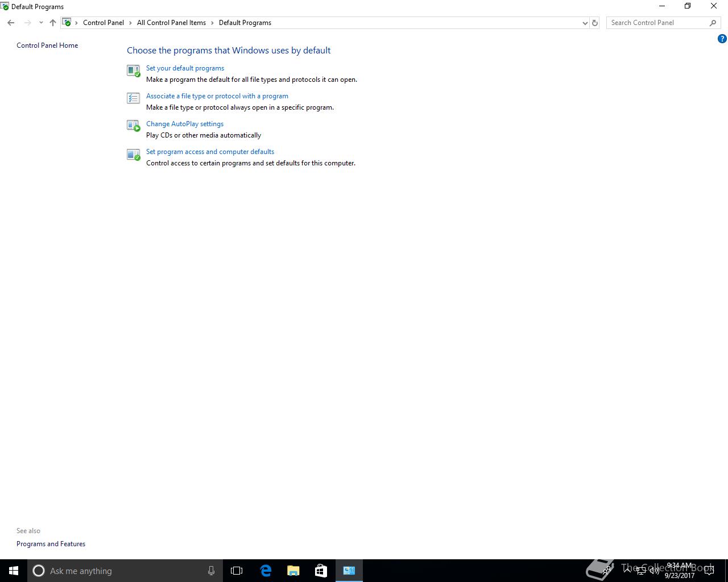This screenshot has height=582, width=728.
Task: Restore down the Default Programs window
Action: pyautogui.click(x=688, y=6)
